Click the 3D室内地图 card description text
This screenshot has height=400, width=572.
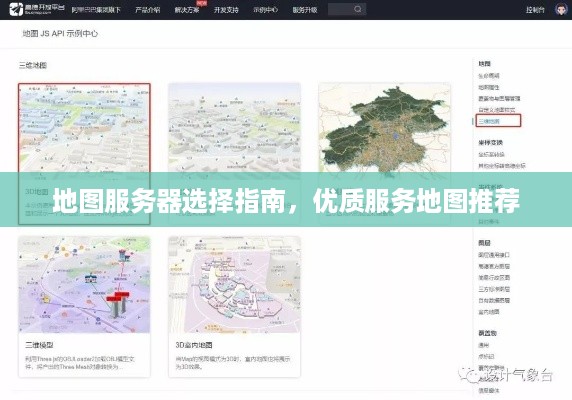click(x=233, y=363)
